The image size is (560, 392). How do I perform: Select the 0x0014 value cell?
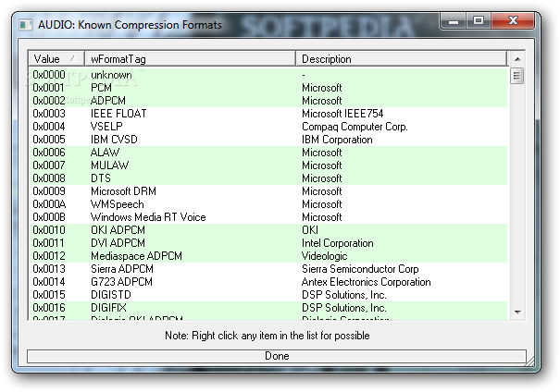pos(49,282)
